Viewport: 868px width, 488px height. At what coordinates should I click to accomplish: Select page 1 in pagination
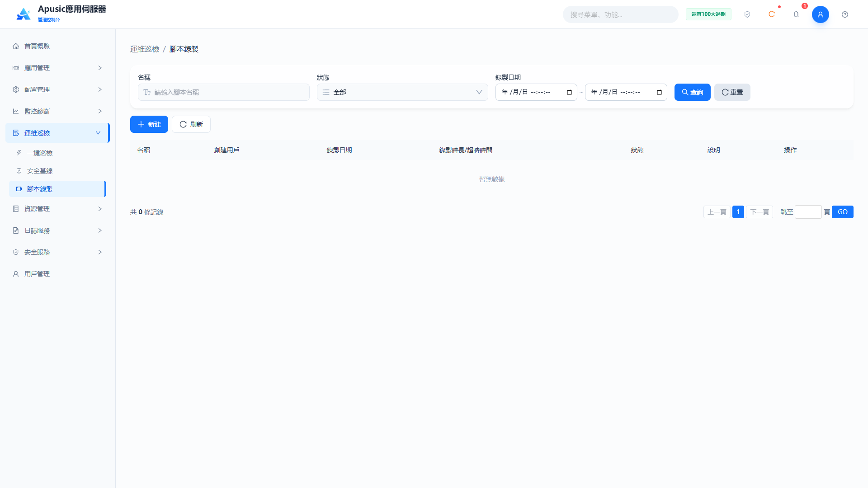pos(738,212)
